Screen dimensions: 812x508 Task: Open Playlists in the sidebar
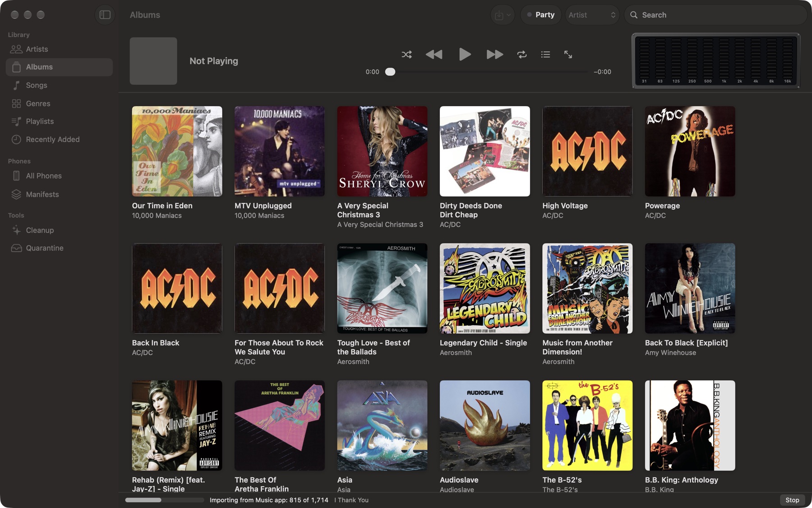[x=59, y=121]
